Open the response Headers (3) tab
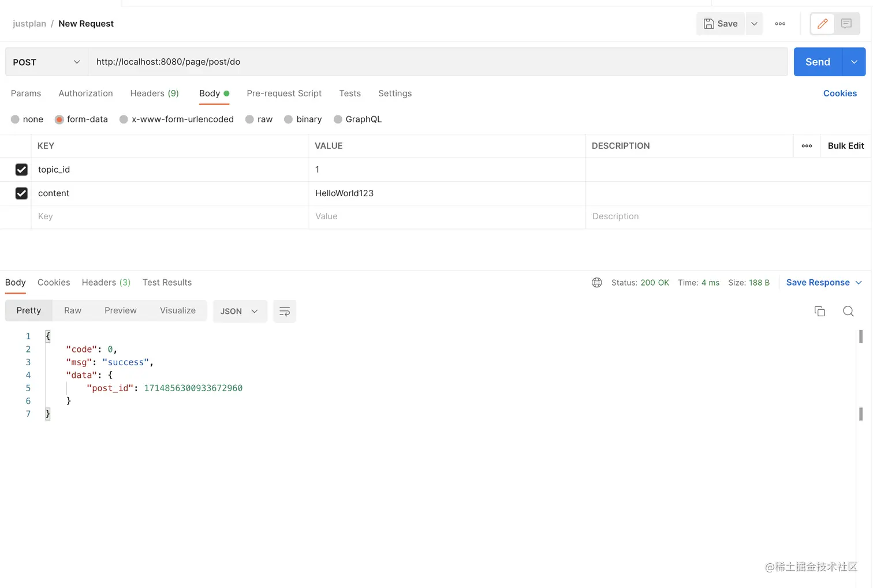The height and width of the screenshot is (588, 873). pos(106,282)
